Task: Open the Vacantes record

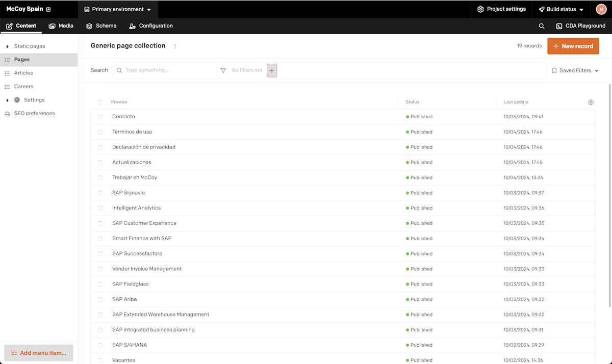Action: [x=123, y=360]
